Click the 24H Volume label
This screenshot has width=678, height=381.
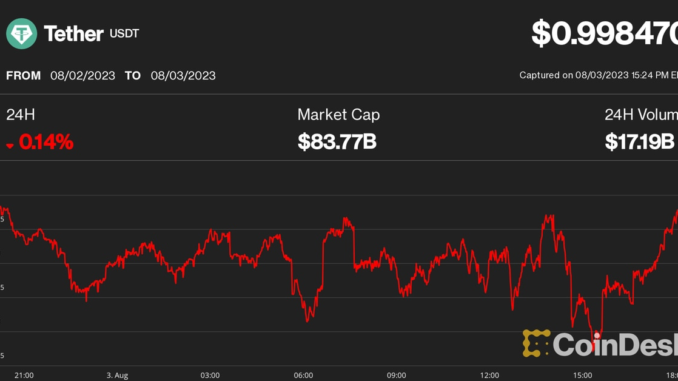641,115
